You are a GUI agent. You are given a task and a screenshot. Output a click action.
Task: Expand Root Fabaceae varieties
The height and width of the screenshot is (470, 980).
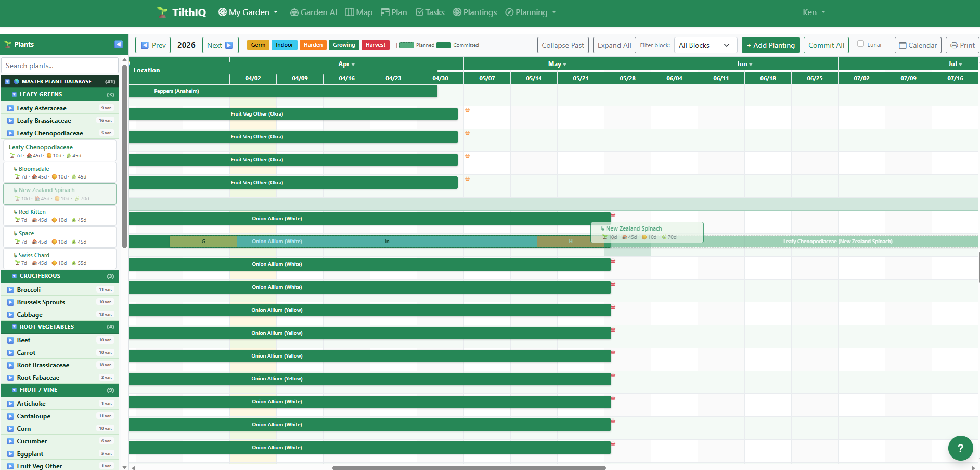[10, 378]
